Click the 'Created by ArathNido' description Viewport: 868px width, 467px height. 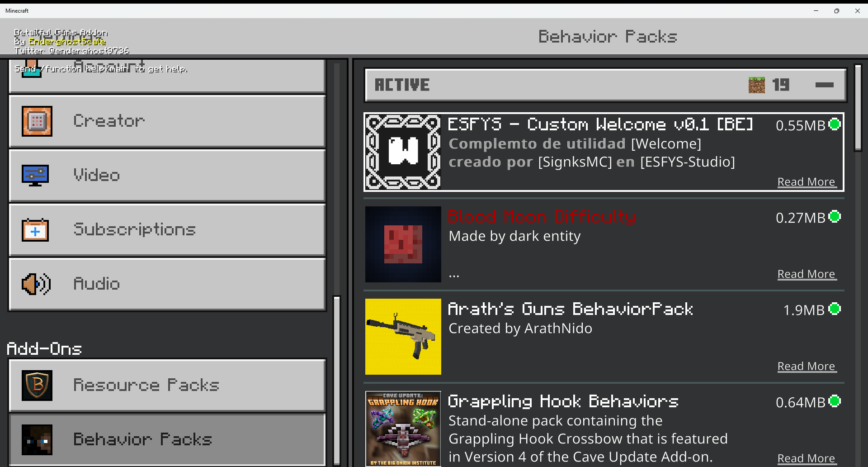(520, 329)
